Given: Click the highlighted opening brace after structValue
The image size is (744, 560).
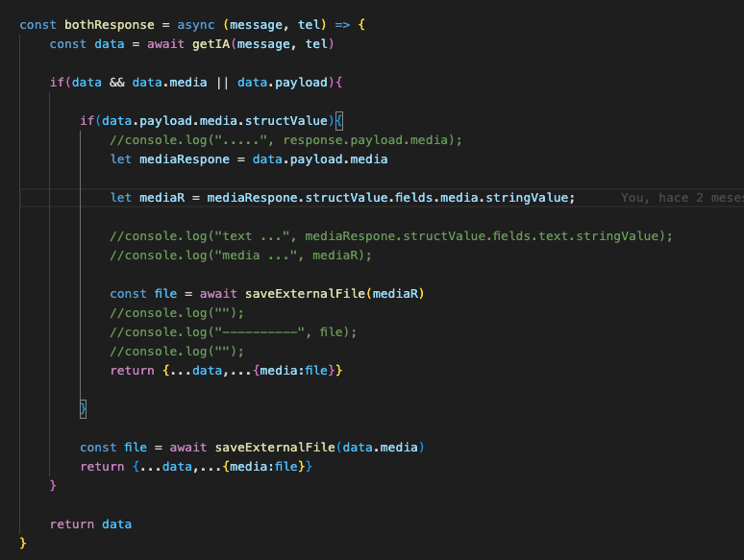Looking at the screenshot, I should pos(338,121).
